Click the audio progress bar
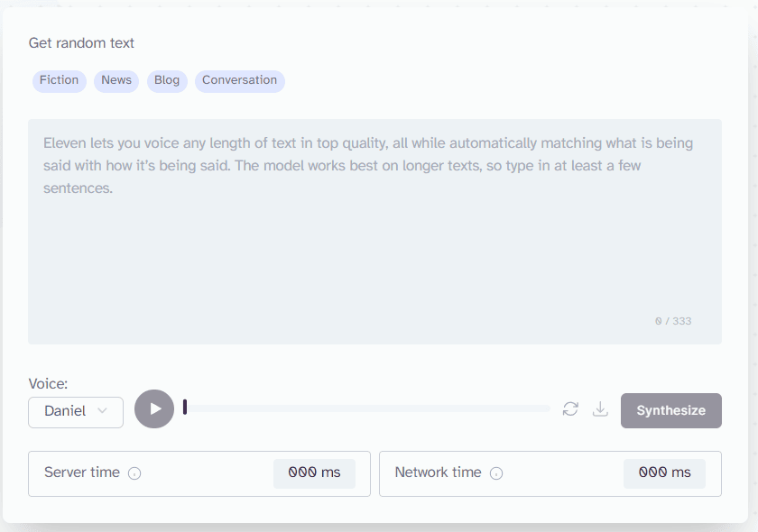The image size is (758, 532). 366,408
